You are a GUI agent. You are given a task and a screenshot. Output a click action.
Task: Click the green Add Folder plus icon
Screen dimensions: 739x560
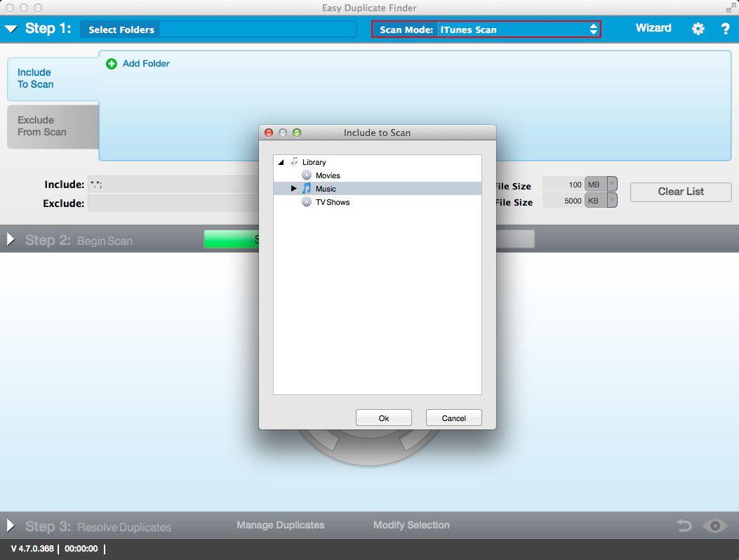coord(112,64)
